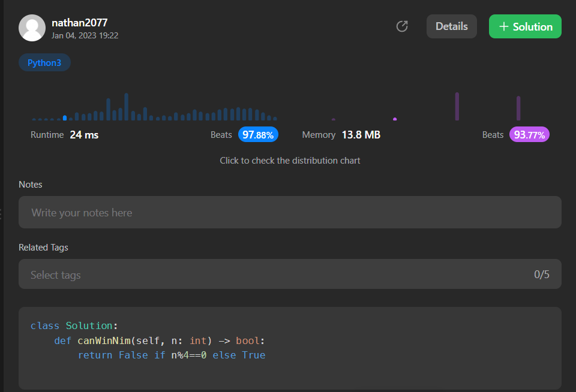This screenshot has height=392, width=576.
Task: Click the 97.88% runtime beats badge
Action: (x=258, y=135)
